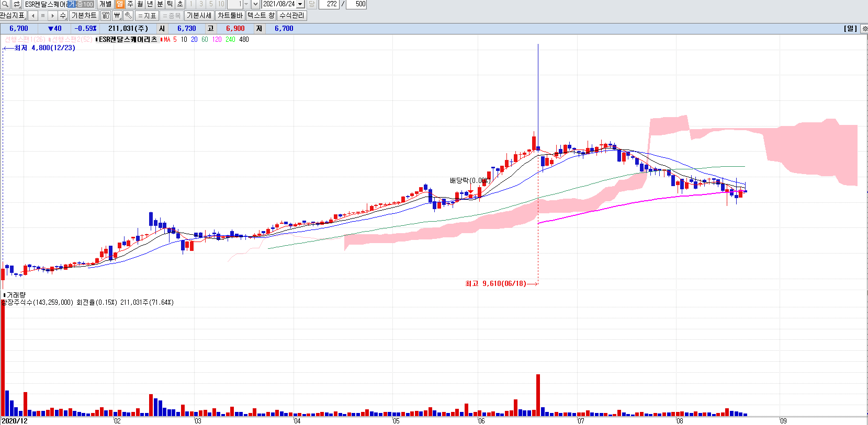Select the 월 monthly period toggle
This screenshot has height=425, width=868.
[x=140, y=4]
